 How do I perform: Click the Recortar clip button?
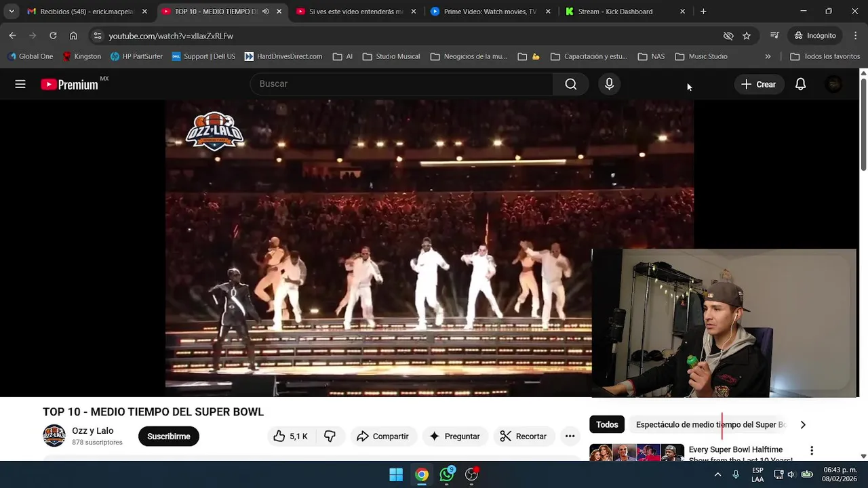[524, 436]
